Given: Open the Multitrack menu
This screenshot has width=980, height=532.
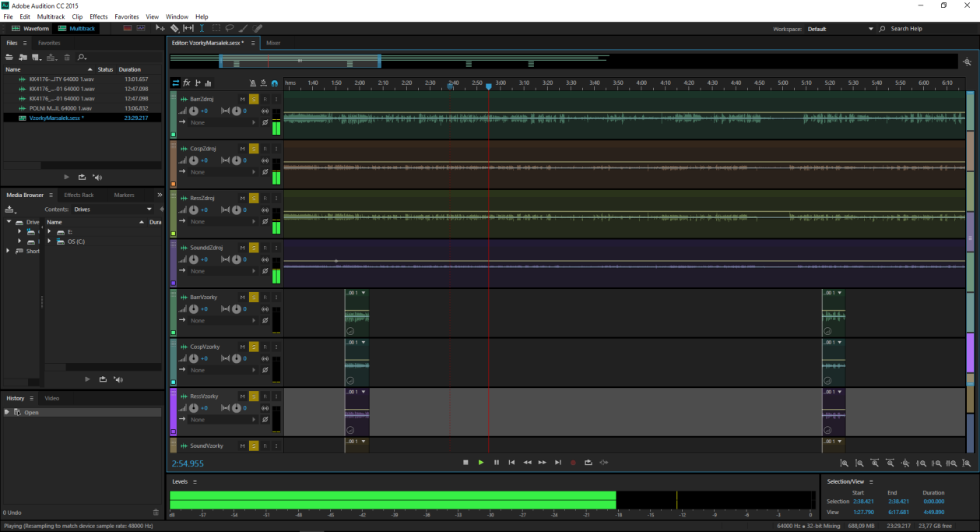Looking at the screenshot, I should tap(51, 16).
